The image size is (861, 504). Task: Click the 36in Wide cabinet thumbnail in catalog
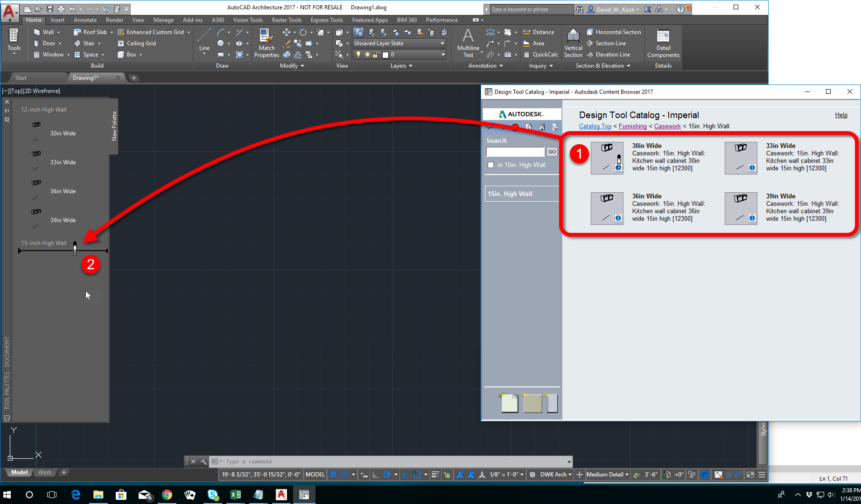(x=607, y=209)
